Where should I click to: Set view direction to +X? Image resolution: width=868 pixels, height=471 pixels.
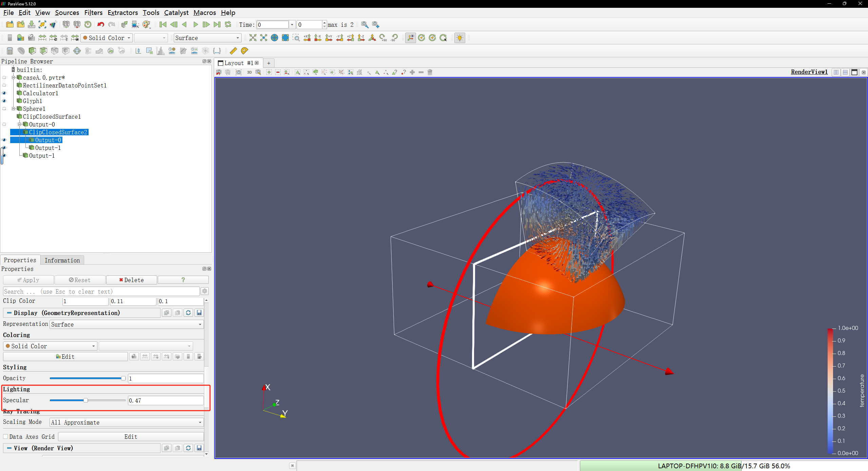pyautogui.click(x=307, y=38)
